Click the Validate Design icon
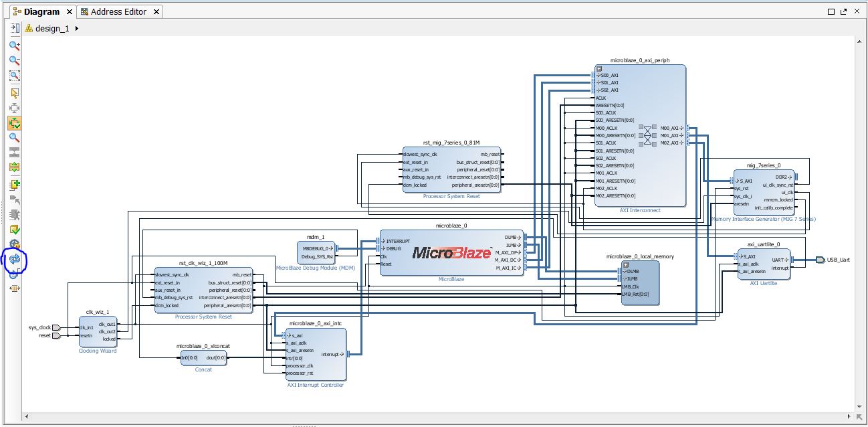 click(14, 230)
